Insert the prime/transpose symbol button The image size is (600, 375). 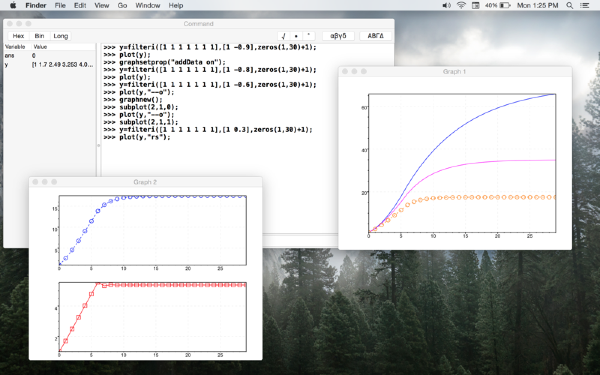[309, 36]
